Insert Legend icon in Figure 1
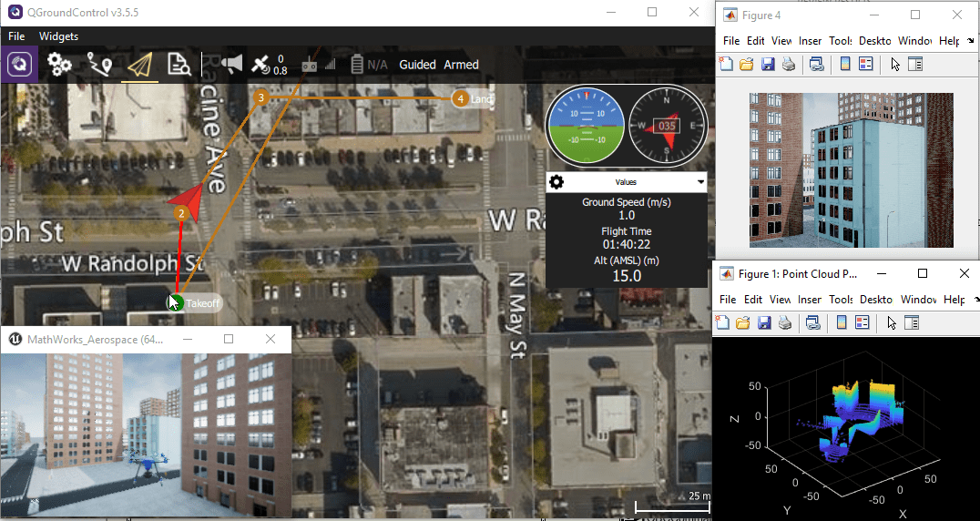This screenshot has height=521, width=980. click(862, 322)
